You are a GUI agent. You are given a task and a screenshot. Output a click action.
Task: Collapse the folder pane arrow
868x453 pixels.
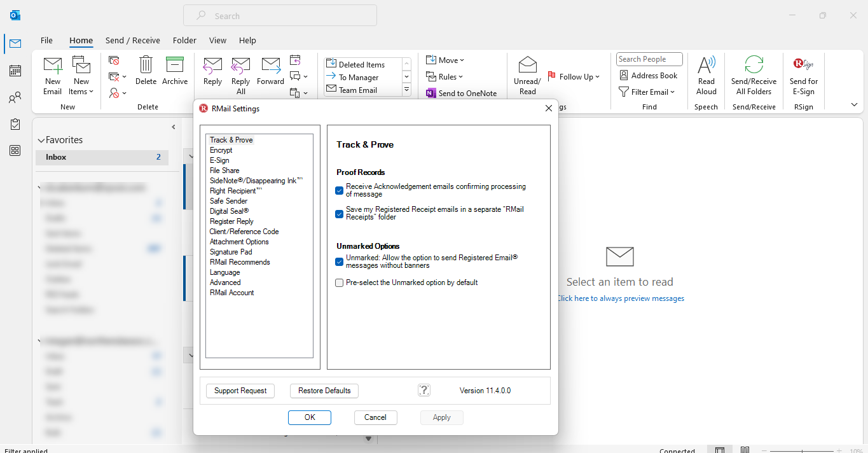pos(174,127)
